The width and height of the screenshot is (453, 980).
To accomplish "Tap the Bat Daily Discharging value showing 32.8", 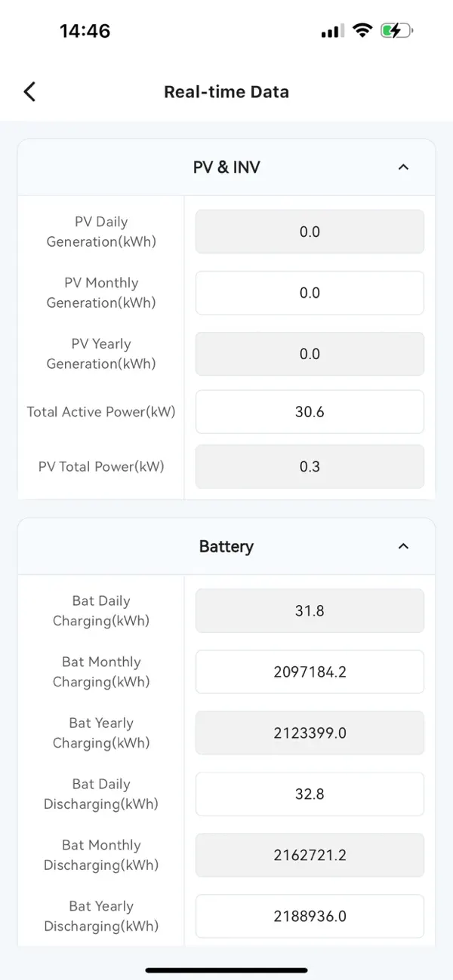I will [x=310, y=794].
